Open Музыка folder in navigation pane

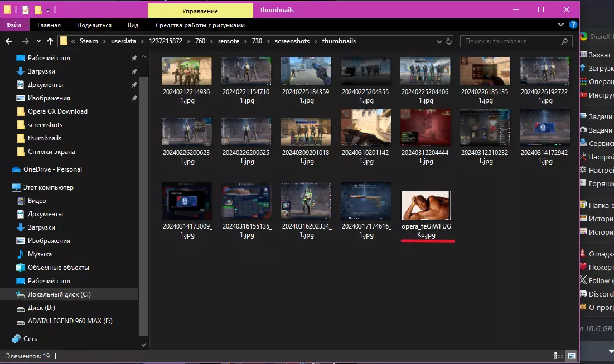[x=40, y=254]
